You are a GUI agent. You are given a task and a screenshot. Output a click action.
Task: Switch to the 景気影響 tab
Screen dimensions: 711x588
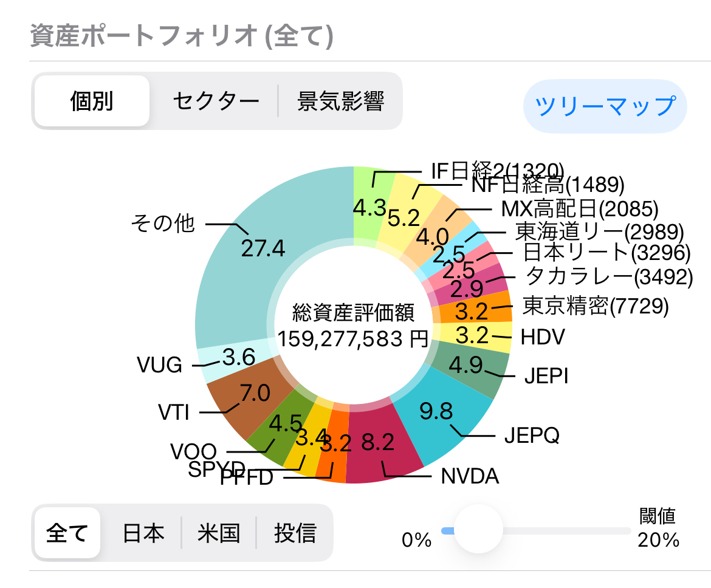[x=340, y=101]
